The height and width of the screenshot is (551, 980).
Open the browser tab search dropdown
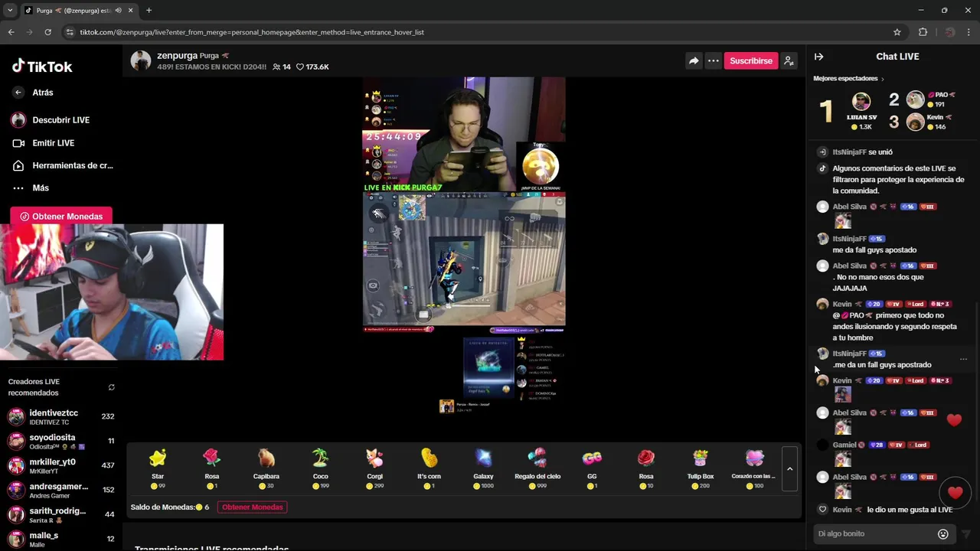click(x=10, y=11)
